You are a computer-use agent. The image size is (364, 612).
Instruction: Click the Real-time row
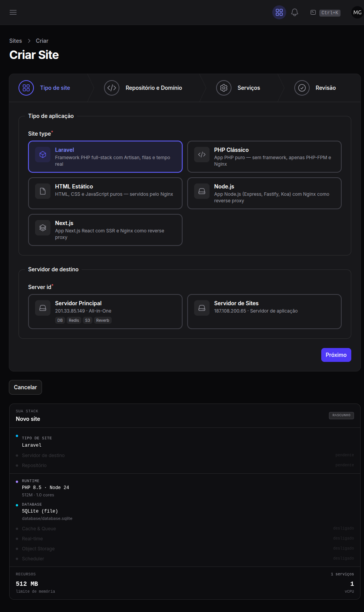[185, 539]
